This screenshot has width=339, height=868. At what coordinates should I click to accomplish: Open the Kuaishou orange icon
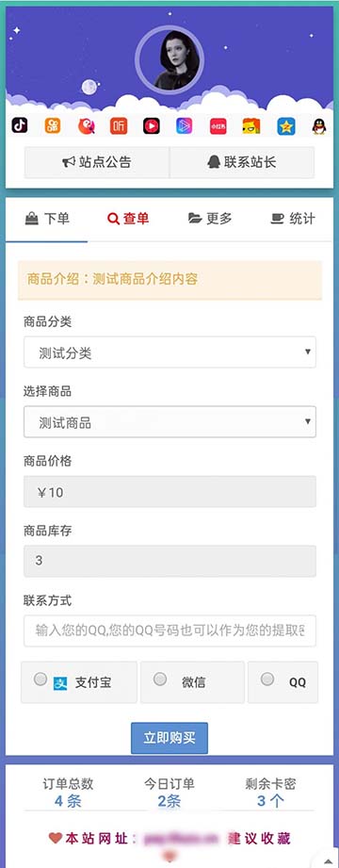point(53,125)
